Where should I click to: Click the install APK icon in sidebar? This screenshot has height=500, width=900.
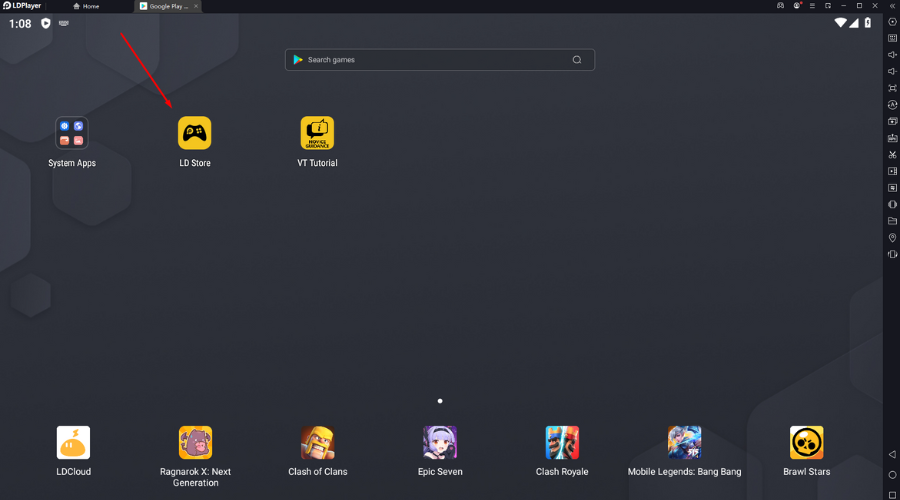click(893, 138)
